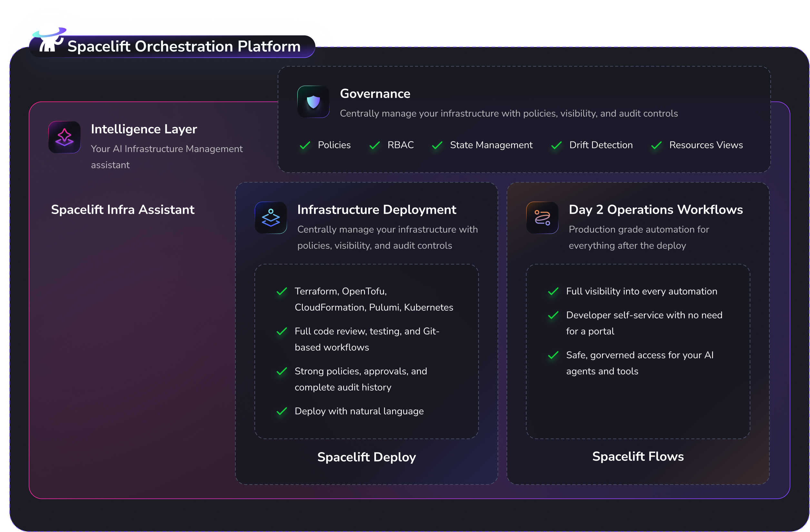Screen dimensions: 810x532
Task: Click the Spacelift astronaut logo icon
Action: click(49, 40)
